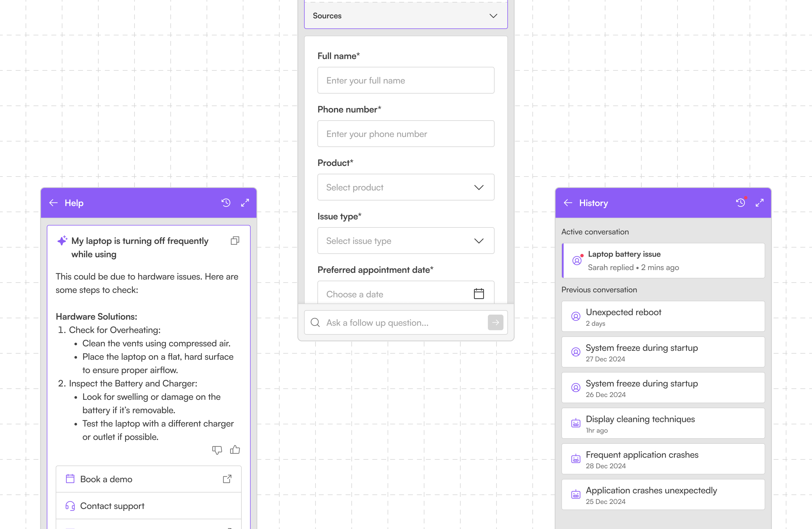Open System freeze during startup from 27 Dec

(x=663, y=352)
